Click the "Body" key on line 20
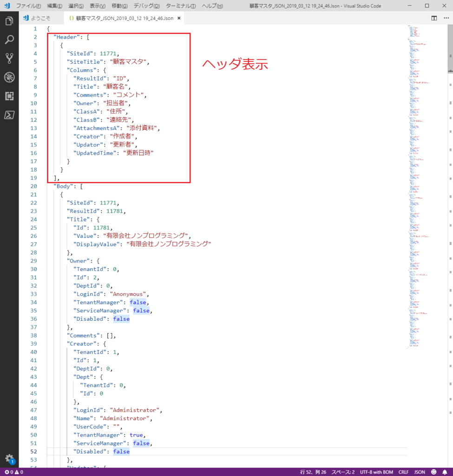453x476 pixels. click(63, 186)
